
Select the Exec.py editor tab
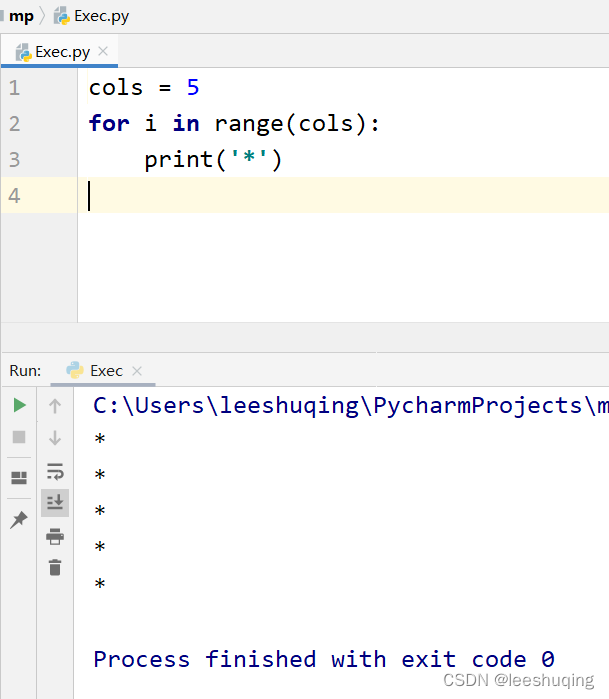click(59, 52)
